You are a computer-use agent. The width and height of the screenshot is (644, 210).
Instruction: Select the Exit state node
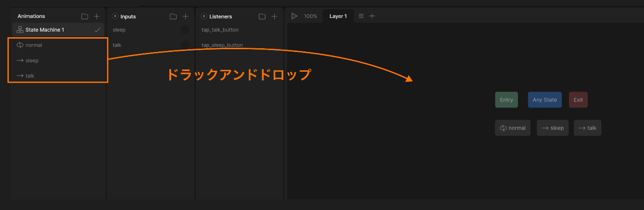pos(578,100)
